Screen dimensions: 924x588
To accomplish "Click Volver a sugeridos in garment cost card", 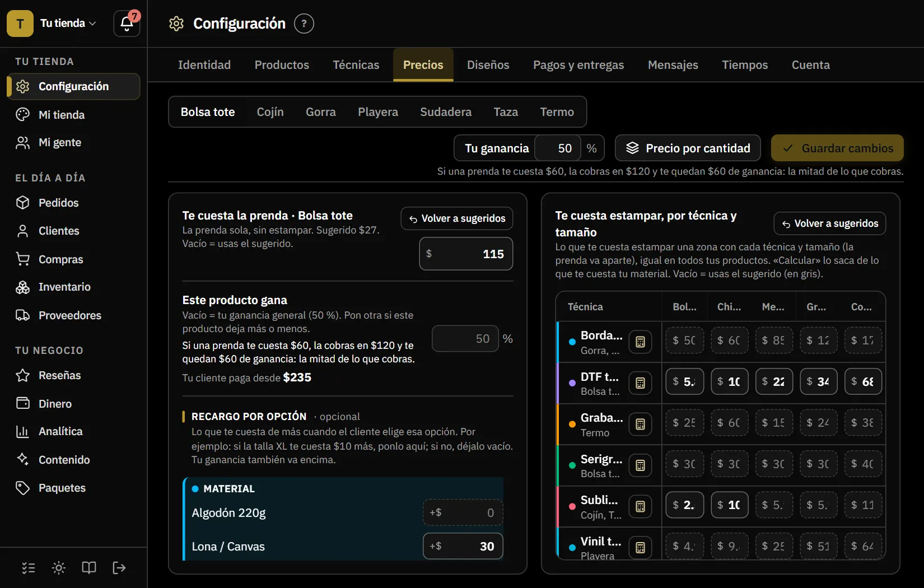I will tap(457, 218).
